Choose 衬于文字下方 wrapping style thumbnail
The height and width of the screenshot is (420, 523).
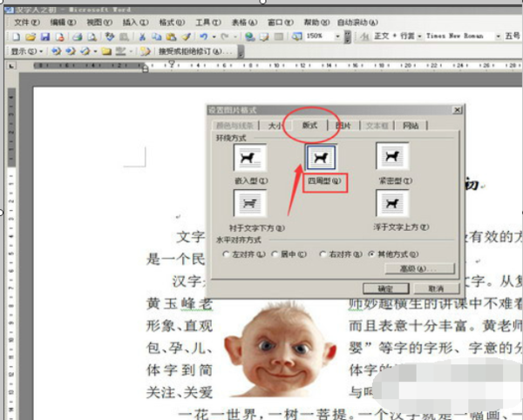pyautogui.click(x=250, y=203)
